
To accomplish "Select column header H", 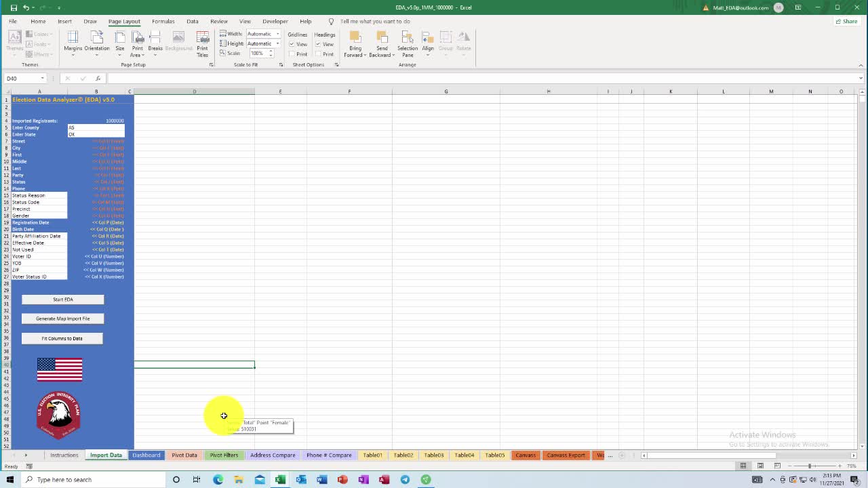I will pos(548,91).
